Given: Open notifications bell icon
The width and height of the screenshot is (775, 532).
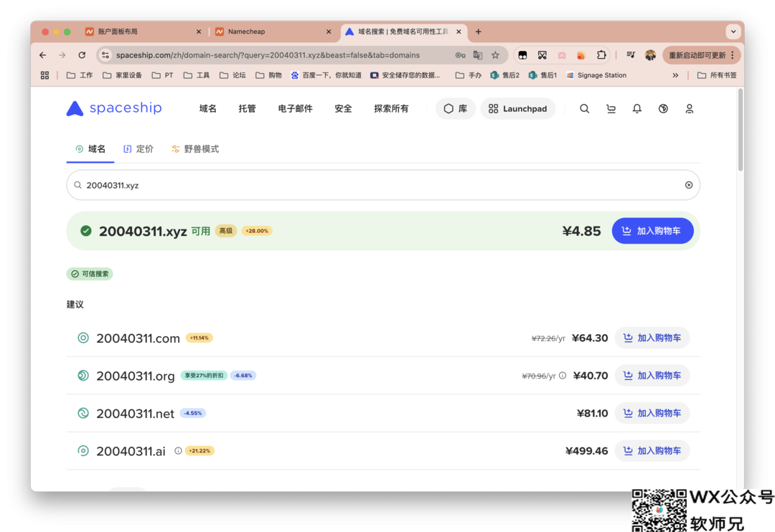Looking at the screenshot, I should 637,109.
